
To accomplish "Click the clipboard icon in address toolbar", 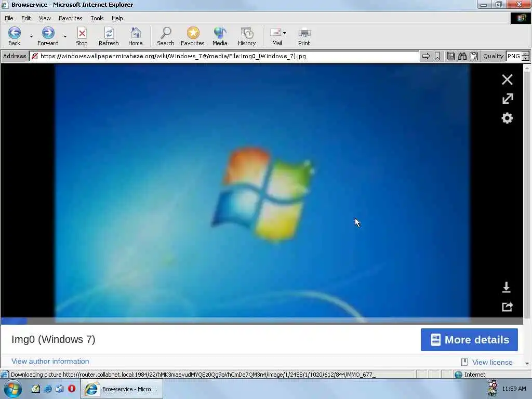I will point(474,56).
